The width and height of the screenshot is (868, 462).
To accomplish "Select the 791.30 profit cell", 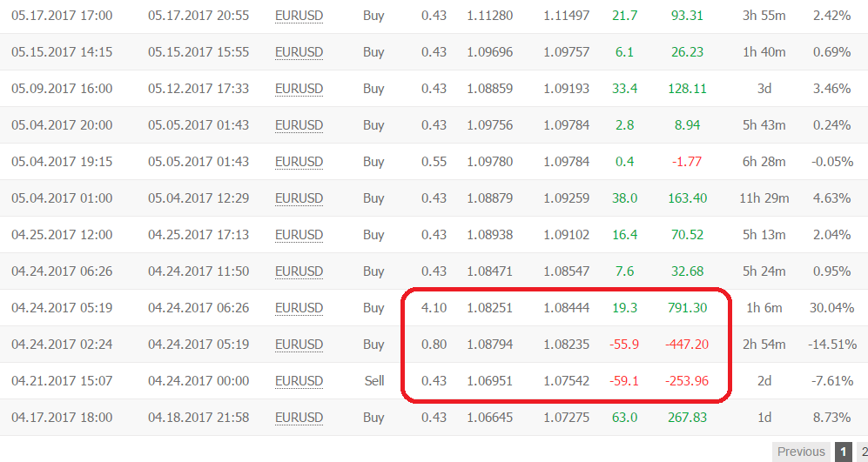I will click(687, 308).
